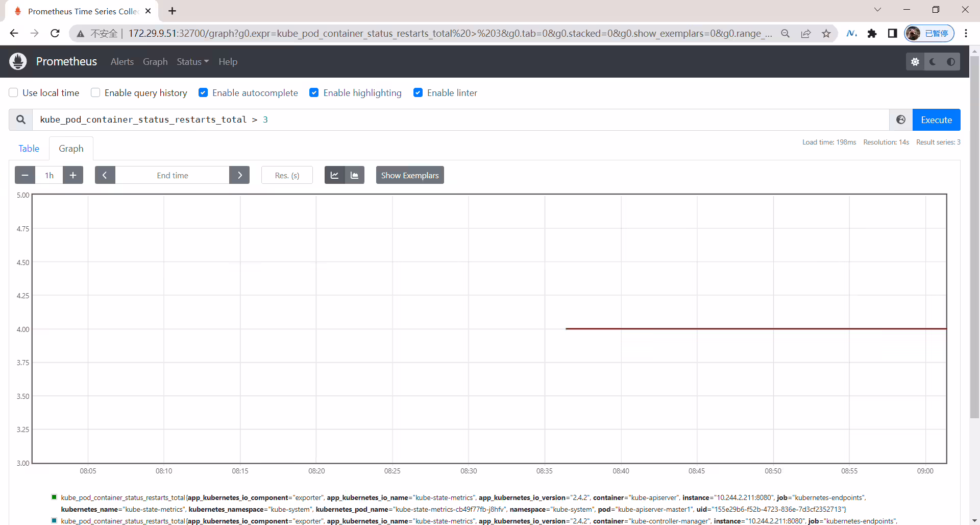Enable Use local time checkbox
The image size is (980, 525).
[14, 92]
